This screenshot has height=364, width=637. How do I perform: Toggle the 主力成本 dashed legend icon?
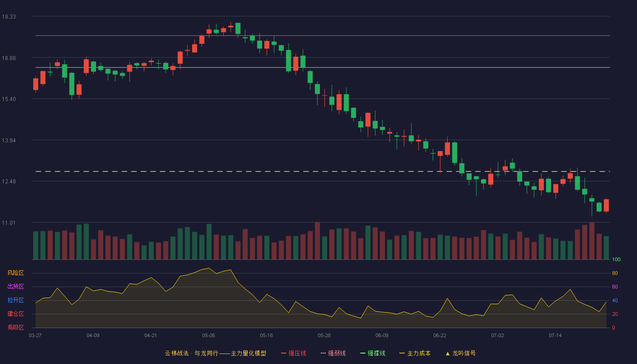[x=402, y=353]
